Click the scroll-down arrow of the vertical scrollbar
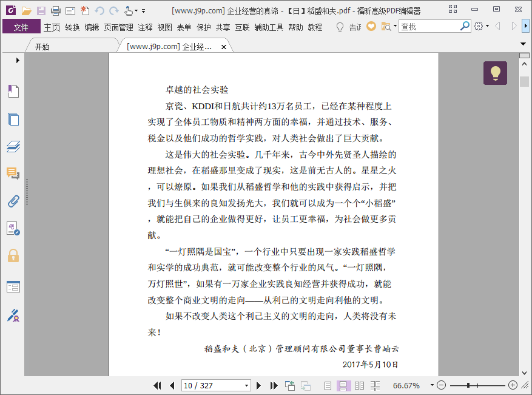Viewport: 532px width, 395px height. coord(524,373)
